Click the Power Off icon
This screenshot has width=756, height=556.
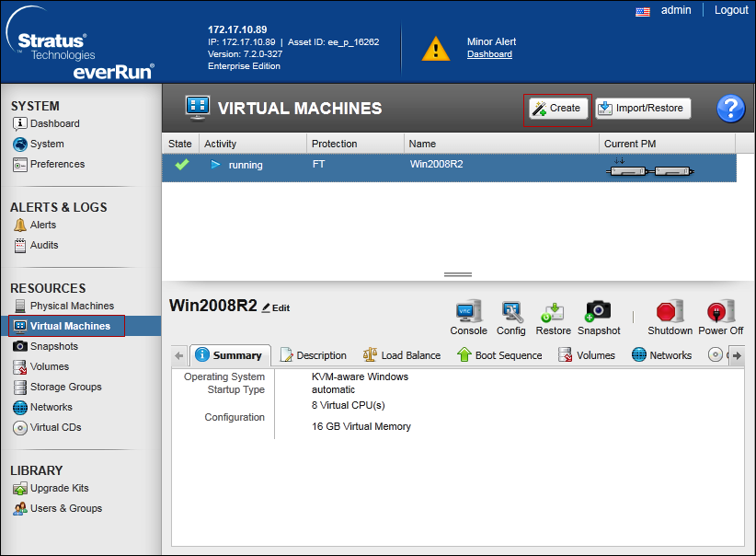pyautogui.click(x=720, y=313)
